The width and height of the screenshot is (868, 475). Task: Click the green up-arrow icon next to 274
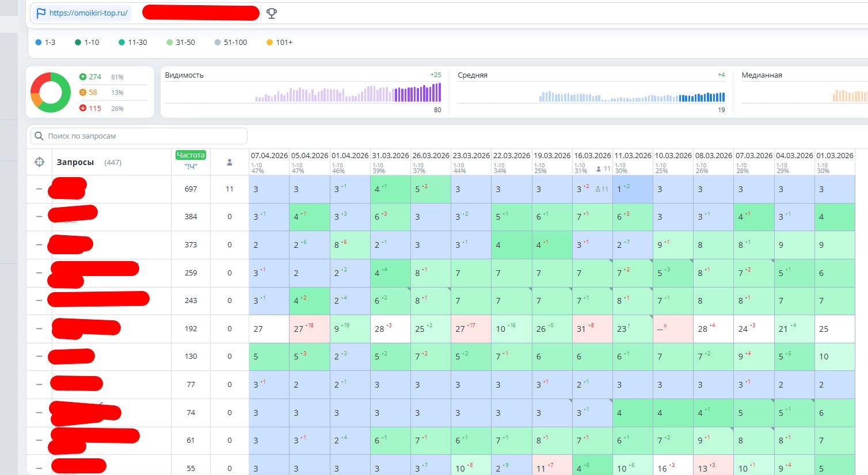coord(83,76)
